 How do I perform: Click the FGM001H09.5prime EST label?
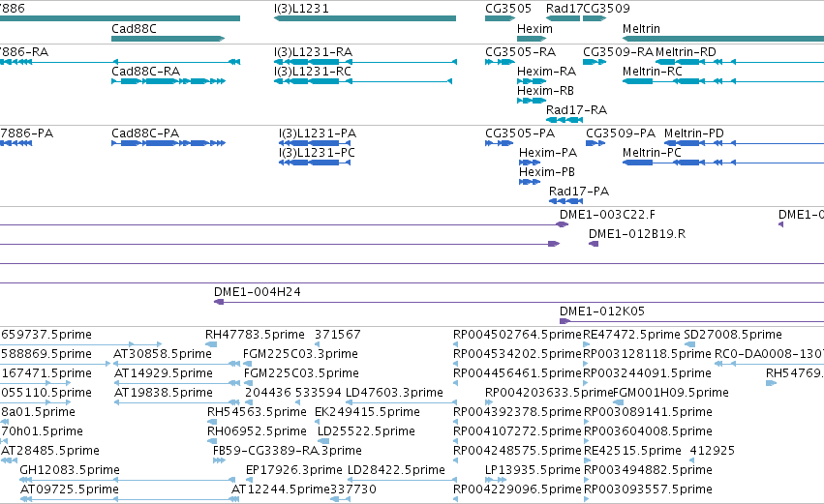tap(671, 393)
